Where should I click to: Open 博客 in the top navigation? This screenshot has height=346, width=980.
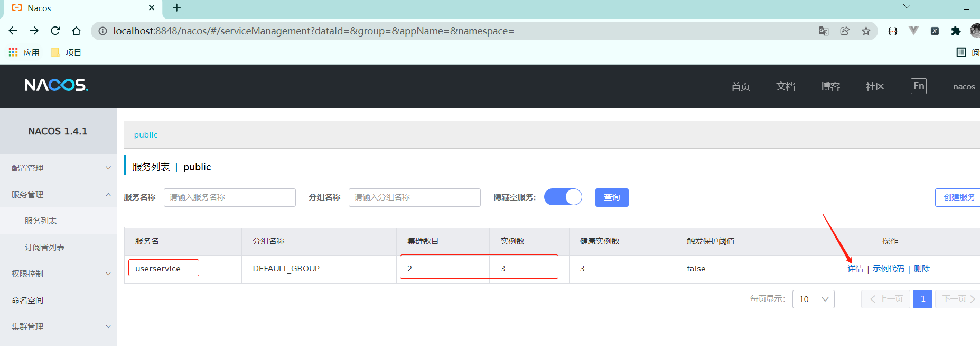pos(830,87)
